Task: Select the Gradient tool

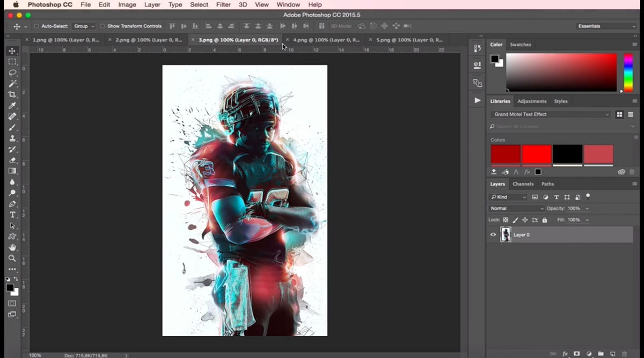Action: [x=12, y=171]
